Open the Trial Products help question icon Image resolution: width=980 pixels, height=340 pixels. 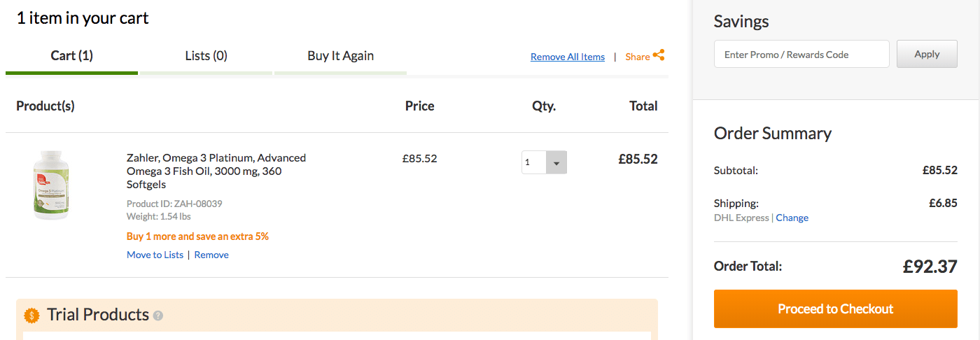coord(158,316)
